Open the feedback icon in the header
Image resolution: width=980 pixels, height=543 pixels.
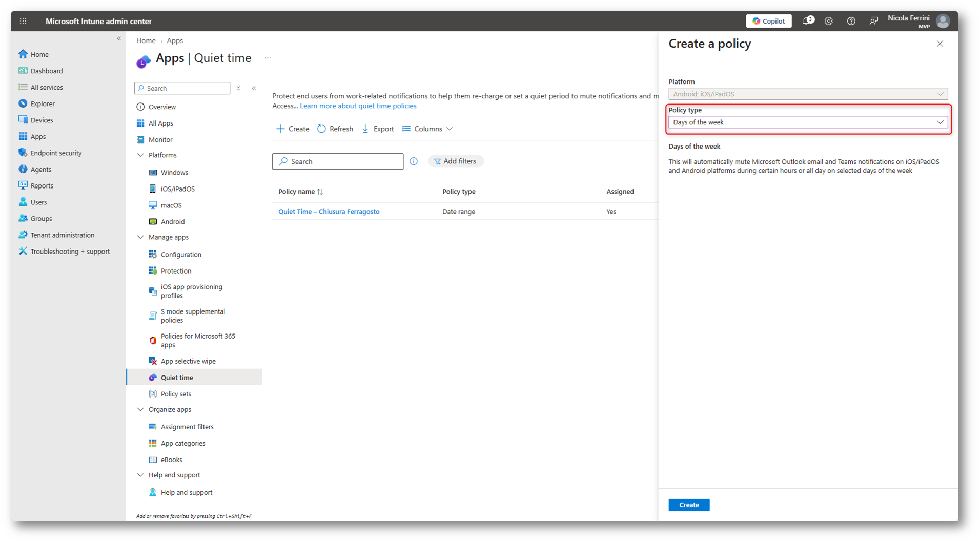(874, 21)
